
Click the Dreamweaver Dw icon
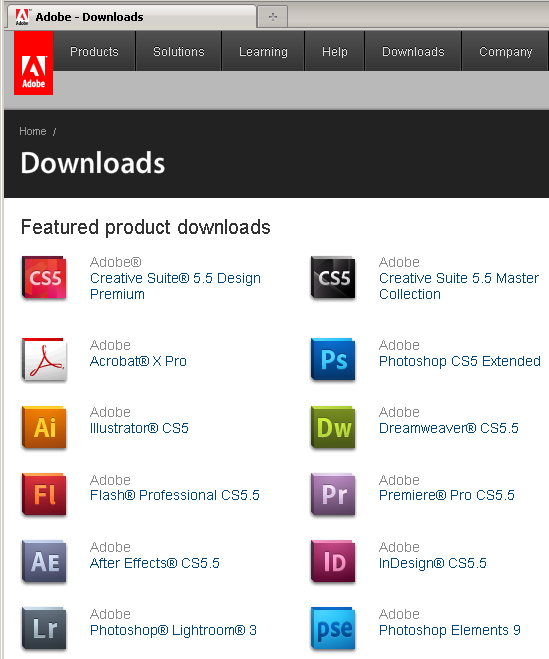coord(333,427)
